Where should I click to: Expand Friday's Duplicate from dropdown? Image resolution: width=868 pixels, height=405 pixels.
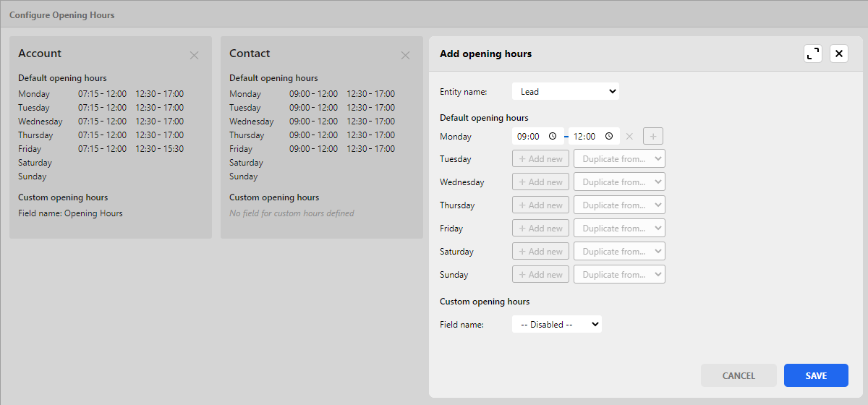click(x=619, y=229)
